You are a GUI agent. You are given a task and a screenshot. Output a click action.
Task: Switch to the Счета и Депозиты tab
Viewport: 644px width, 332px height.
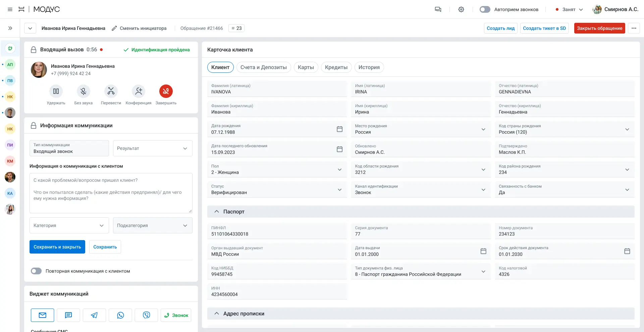(x=264, y=67)
